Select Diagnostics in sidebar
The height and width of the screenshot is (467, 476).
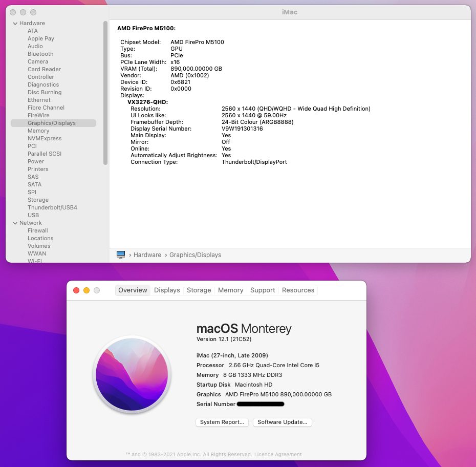pyautogui.click(x=44, y=84)
